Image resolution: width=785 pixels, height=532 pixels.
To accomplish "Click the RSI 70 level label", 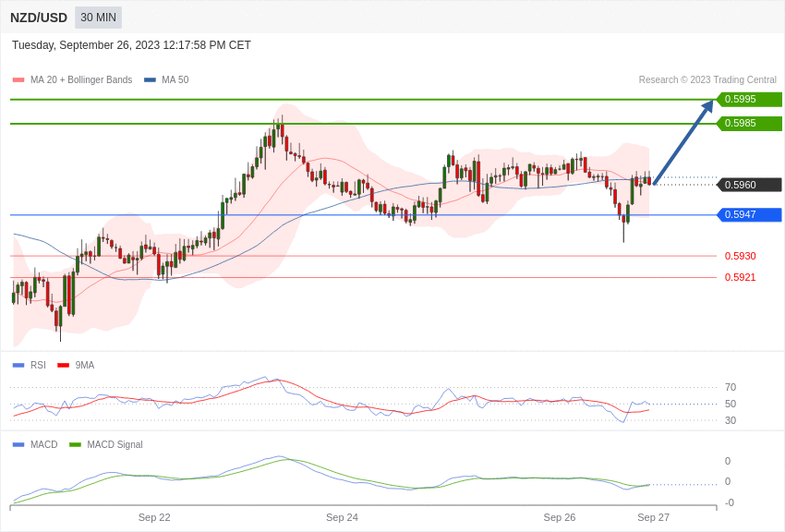I will click(x=731, y=387).
